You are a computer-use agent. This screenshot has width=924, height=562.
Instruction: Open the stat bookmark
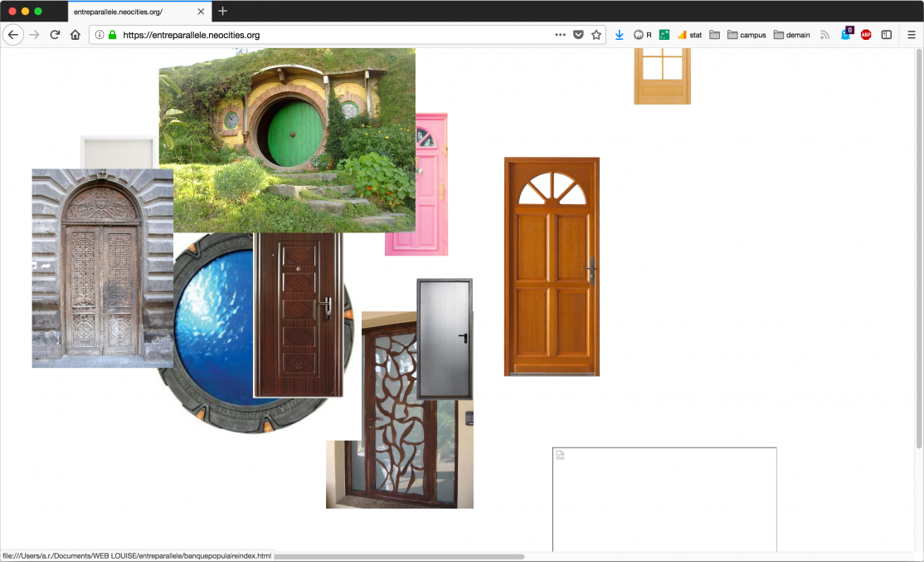point(689,35)
